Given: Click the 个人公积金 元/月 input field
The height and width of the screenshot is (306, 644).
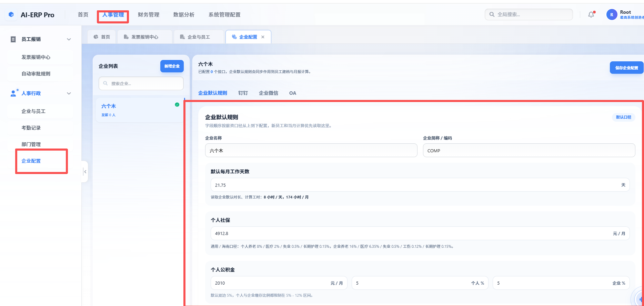Looking at the screenshot, I should pos(279,283).
